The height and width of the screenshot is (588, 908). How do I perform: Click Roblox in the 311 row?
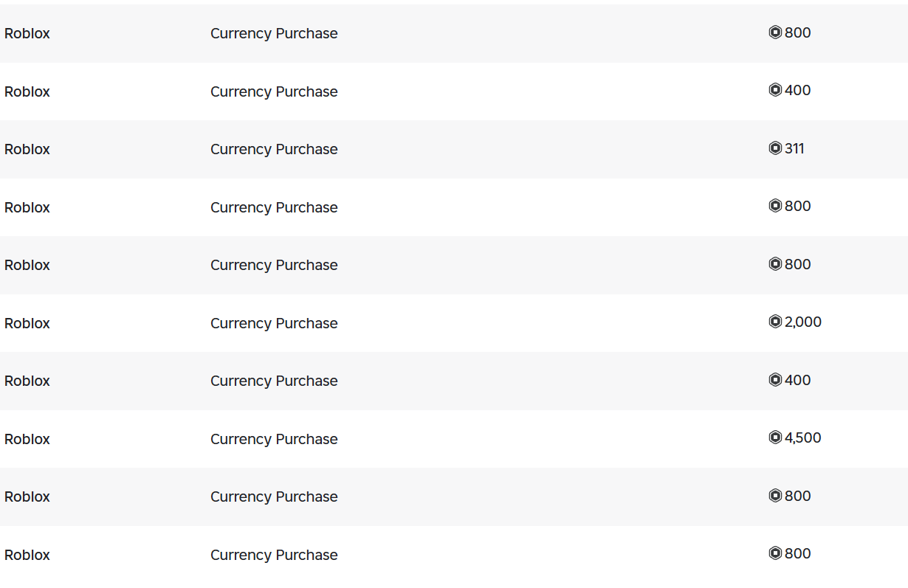27,149
